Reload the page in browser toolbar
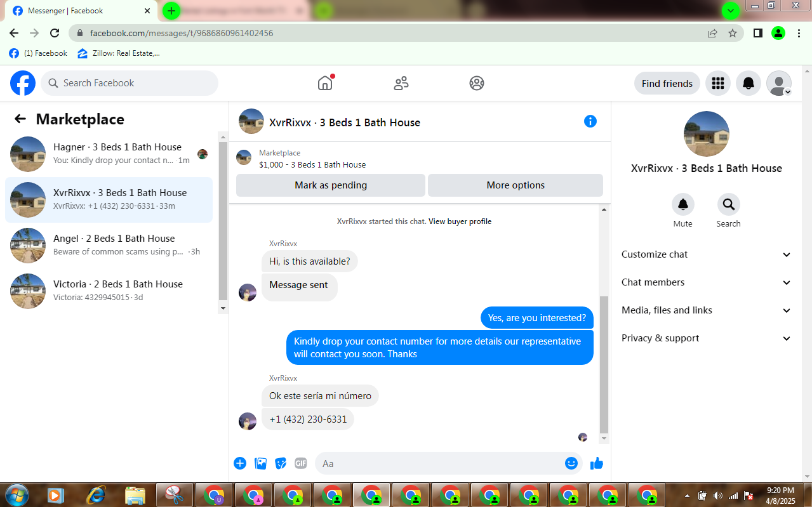Viewport: 812px width, 507px height. coord(55,33)
